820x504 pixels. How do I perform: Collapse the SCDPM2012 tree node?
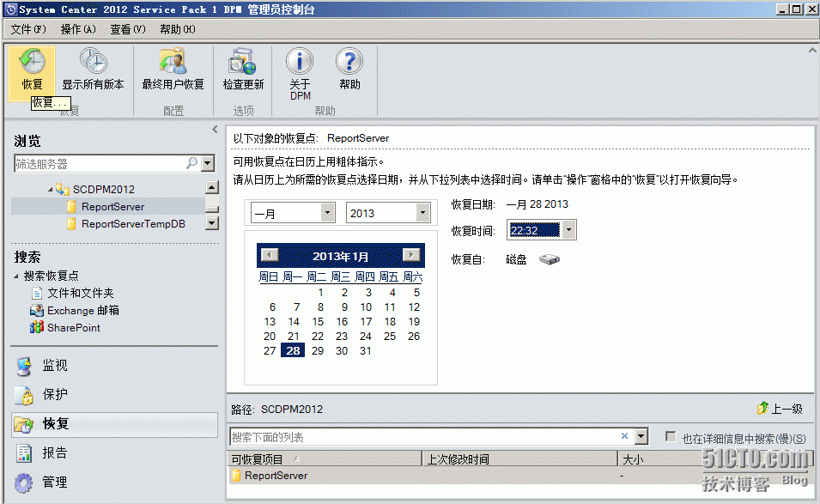(50, 189)
